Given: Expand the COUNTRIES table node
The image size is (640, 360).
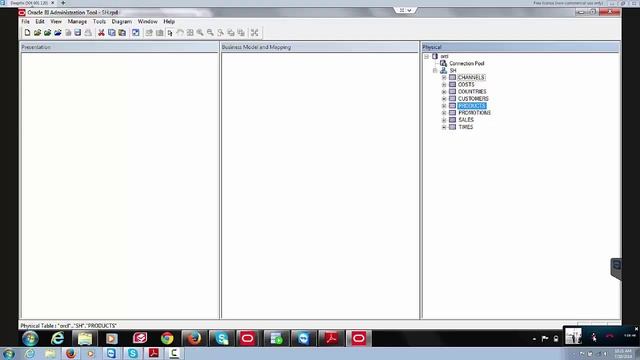Looking at the screenshot, I should pos(444,92).
